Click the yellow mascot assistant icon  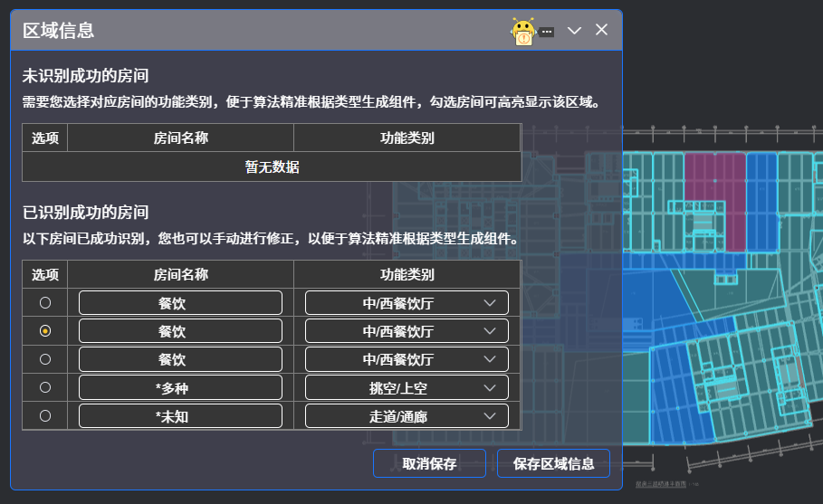tap(523, 33)
